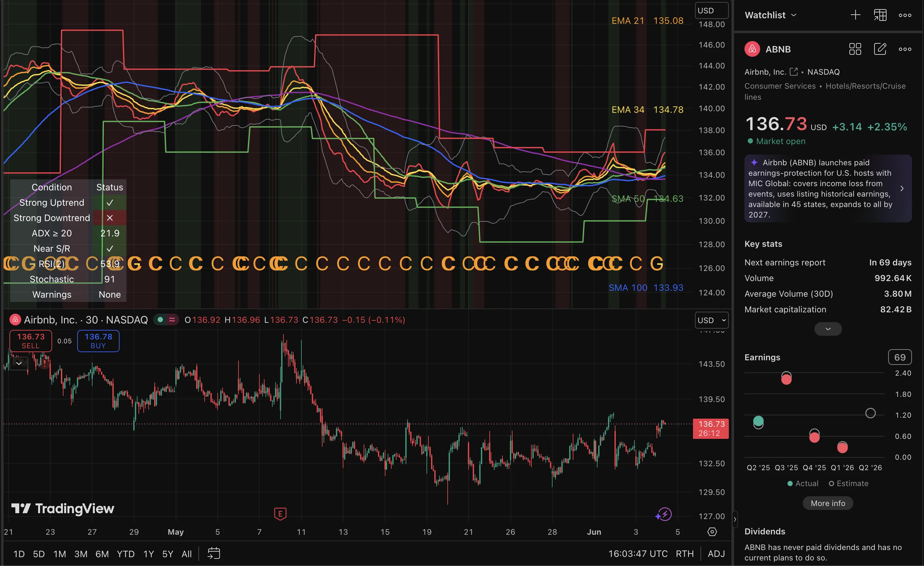Click the Q2 '26 estimate earnings circle
The width and height of the screenshot is (924, 566).
coord(870,413)
